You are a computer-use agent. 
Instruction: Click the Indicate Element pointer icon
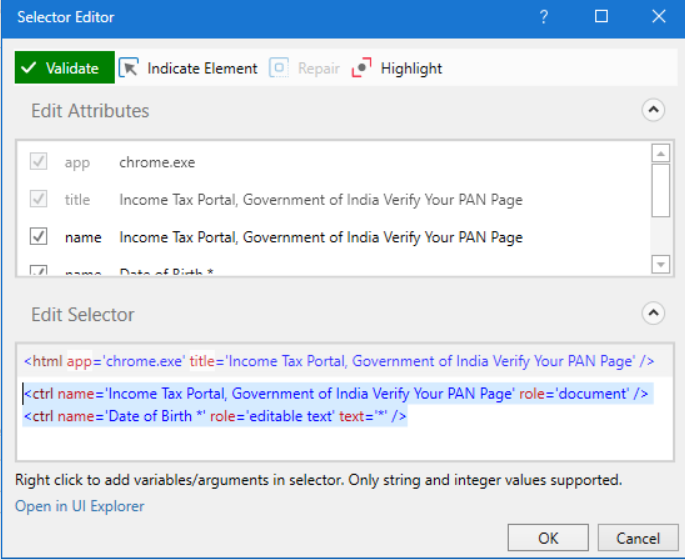tap(129, 68)
